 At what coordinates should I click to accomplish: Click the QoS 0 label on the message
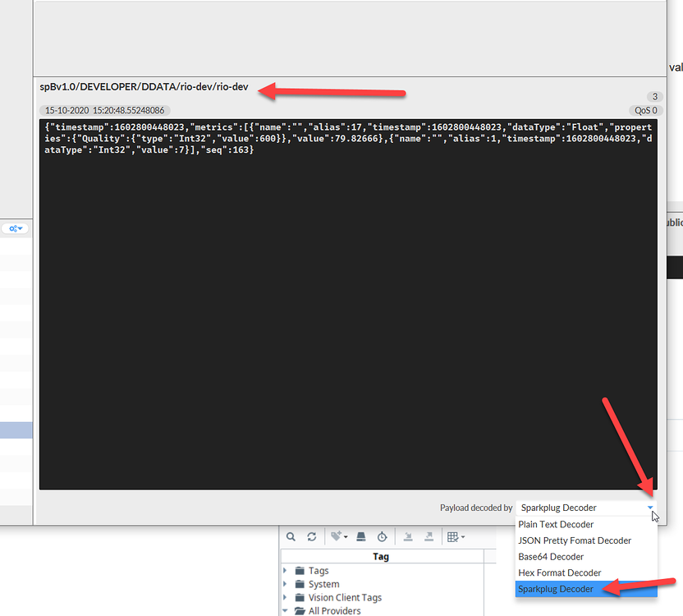(x=645, y=109)
